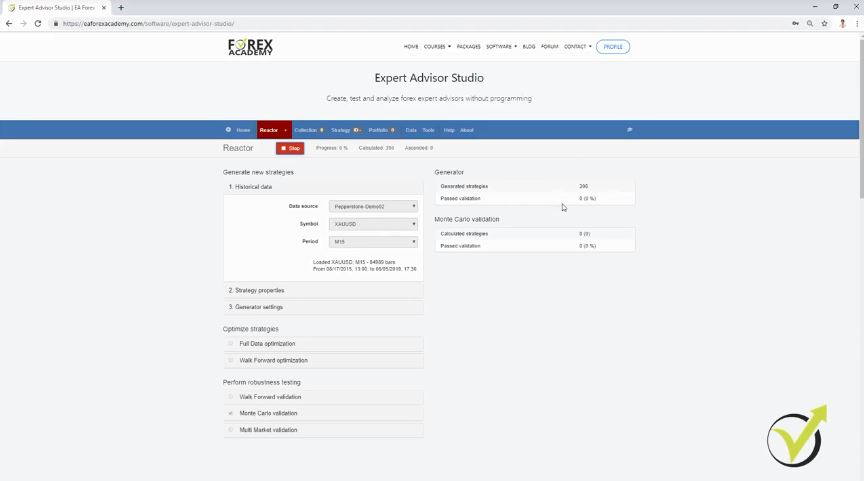Expand the 2. Strategy properties section
The height and width of the screenshot is (481, 864).
point(323,290)
